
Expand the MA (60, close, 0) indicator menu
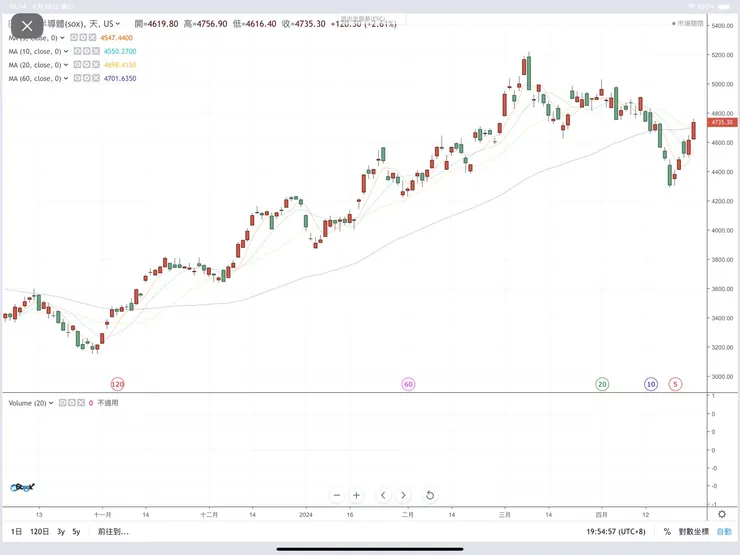click(66, 78)
